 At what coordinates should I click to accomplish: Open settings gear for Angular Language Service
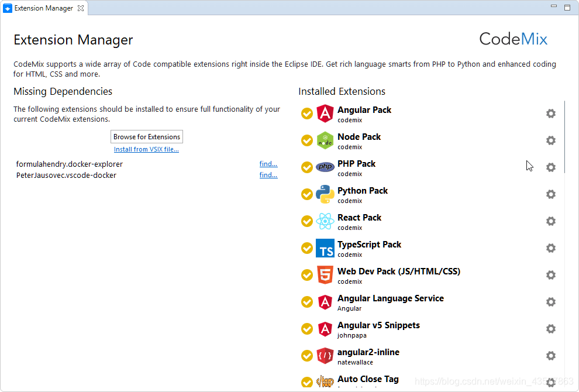tap(550, 302)
